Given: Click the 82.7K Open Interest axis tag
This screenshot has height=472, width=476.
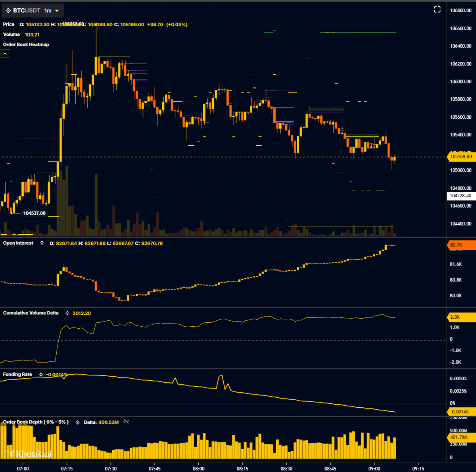Looking at the screenshot, I should [x=461, y=245].
